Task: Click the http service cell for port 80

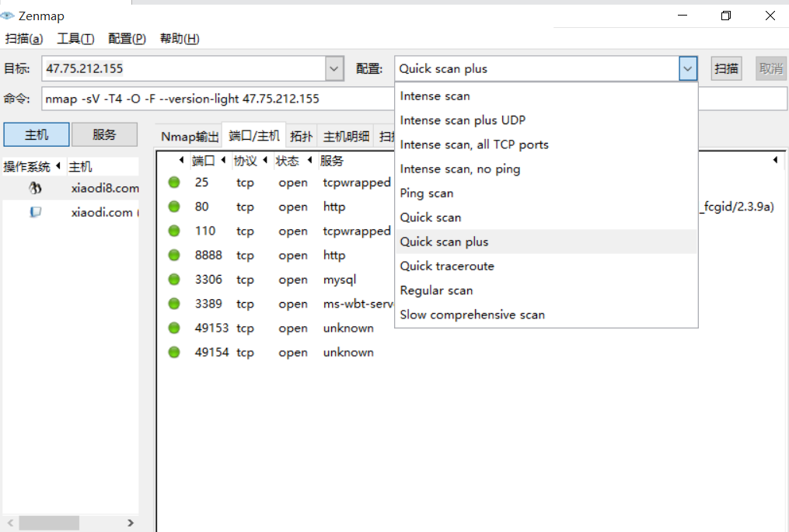Action: pyautogui.click(x=334, y=207)
